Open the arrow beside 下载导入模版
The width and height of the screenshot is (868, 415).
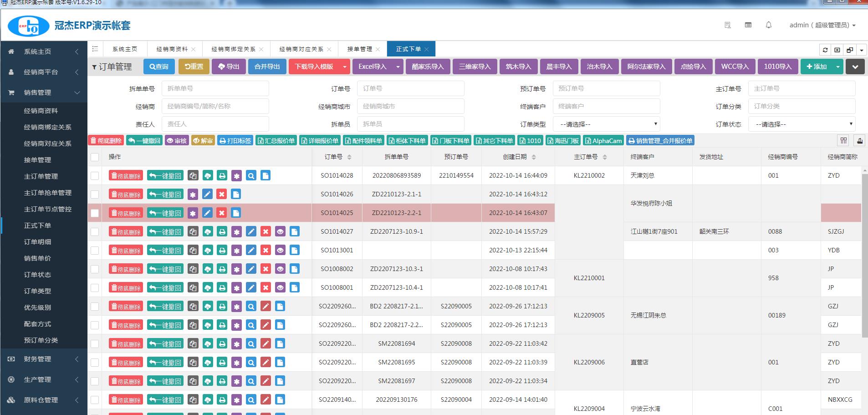[345, 67]
